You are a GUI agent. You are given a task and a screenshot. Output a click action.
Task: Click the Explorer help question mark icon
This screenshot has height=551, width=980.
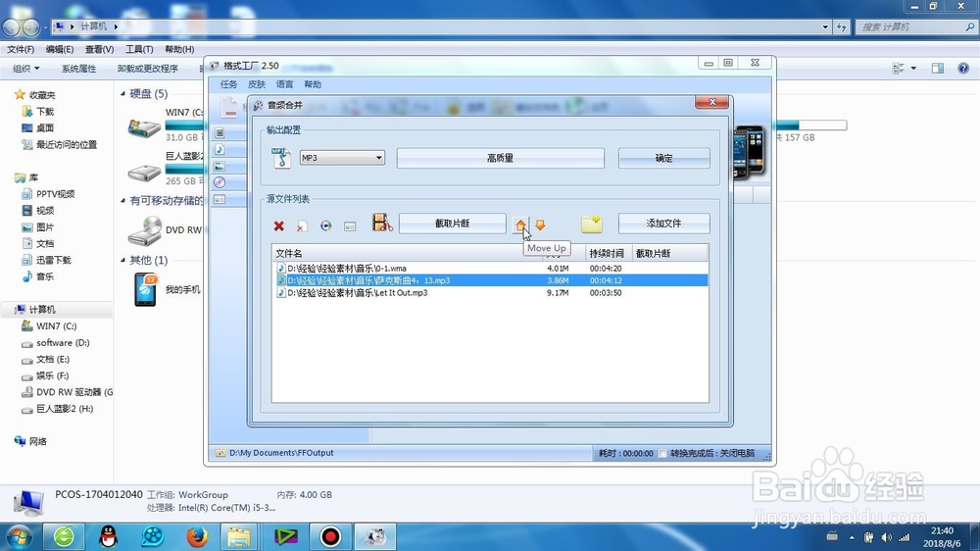pos(963,69)
